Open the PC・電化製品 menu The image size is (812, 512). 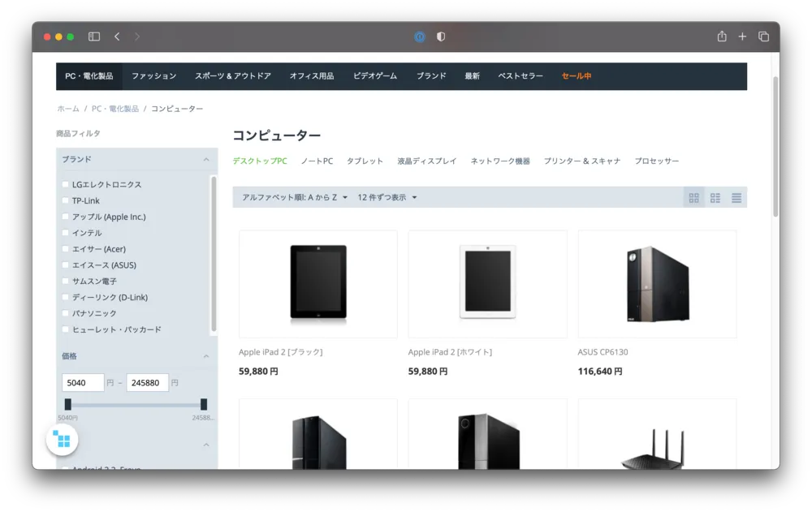tap(89, 76)
